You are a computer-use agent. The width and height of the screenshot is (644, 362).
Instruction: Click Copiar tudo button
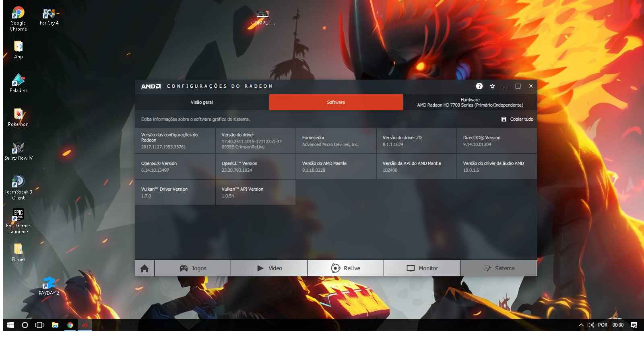[517, 119]
